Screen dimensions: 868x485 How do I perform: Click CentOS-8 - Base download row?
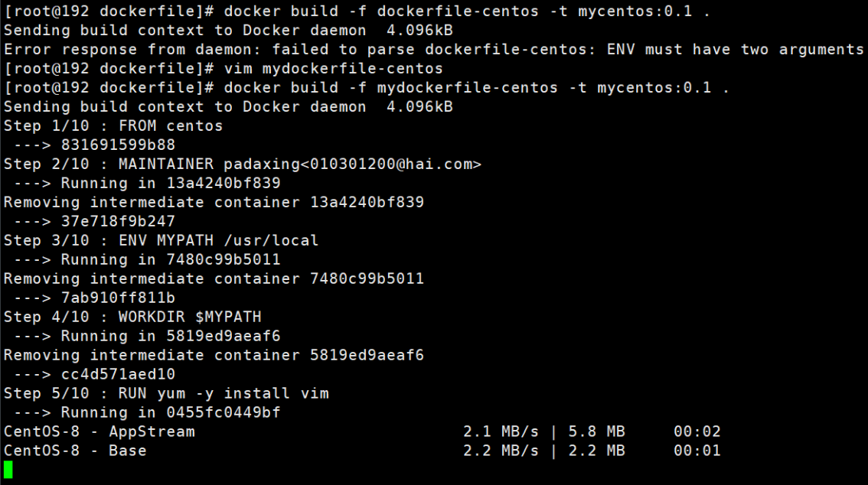(362, 451)
